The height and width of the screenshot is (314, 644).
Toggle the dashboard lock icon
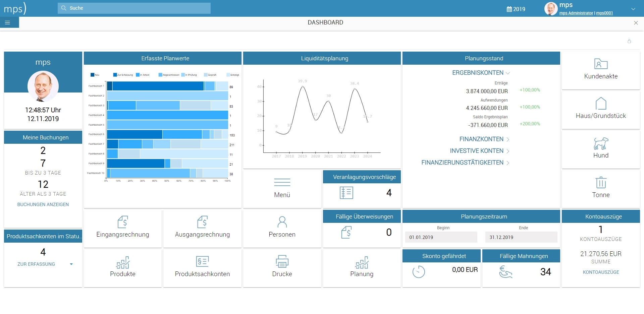(629, 41)
